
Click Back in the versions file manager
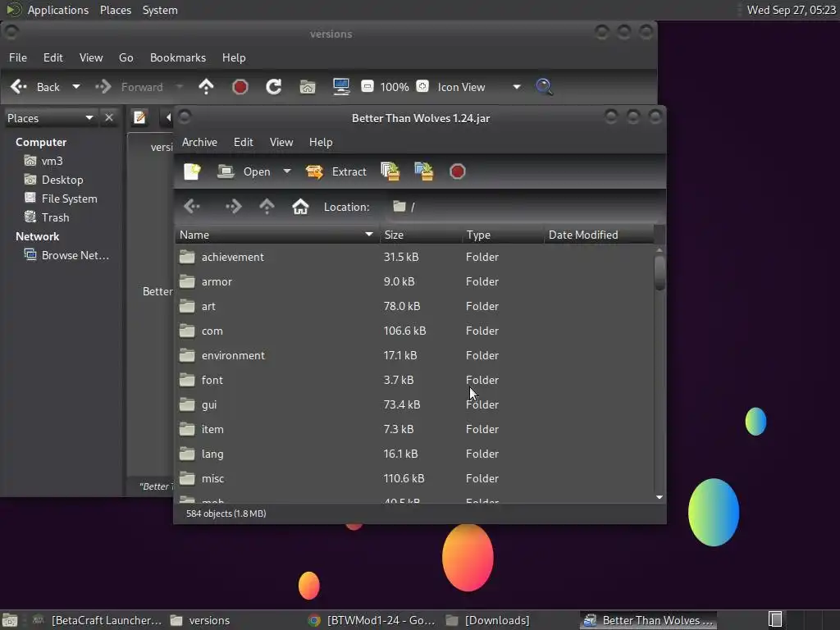(x=35, y=87)
